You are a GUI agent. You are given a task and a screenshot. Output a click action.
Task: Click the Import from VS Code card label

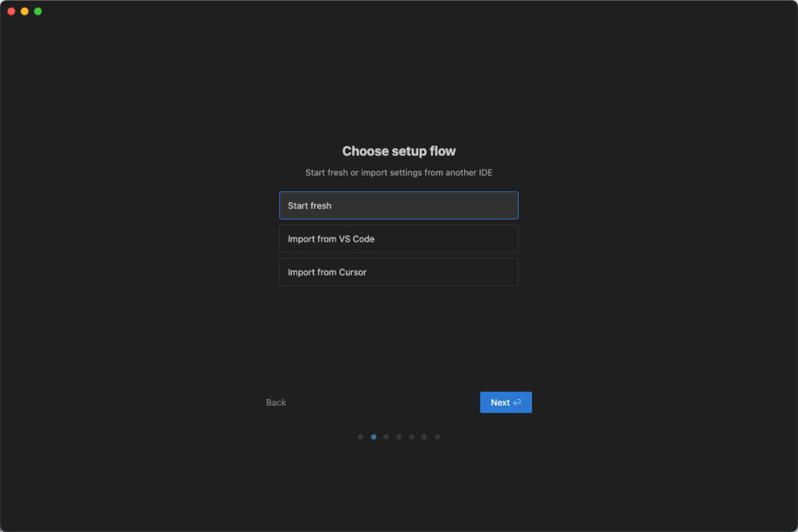pos(330,239)
